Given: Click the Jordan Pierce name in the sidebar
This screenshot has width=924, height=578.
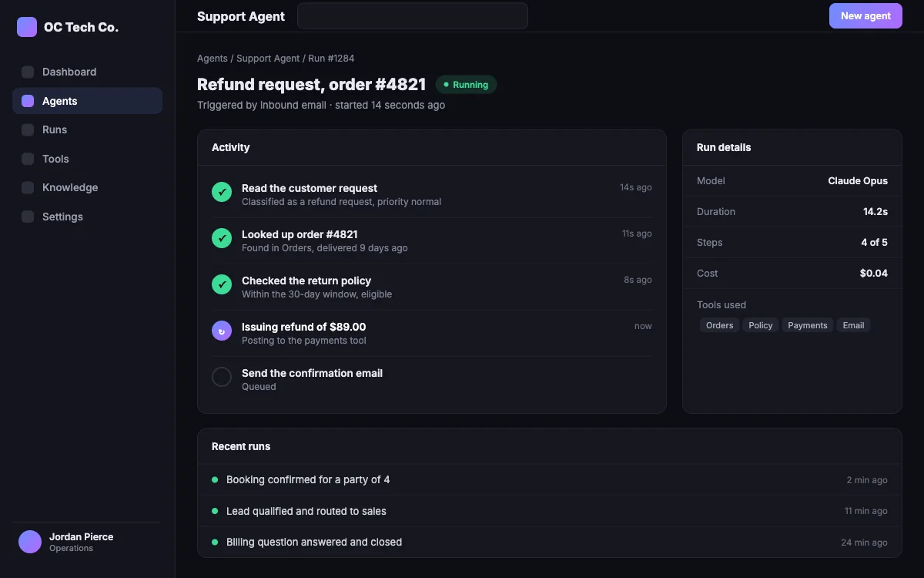Looking at the screenshot, I should [x=81, y=537].
